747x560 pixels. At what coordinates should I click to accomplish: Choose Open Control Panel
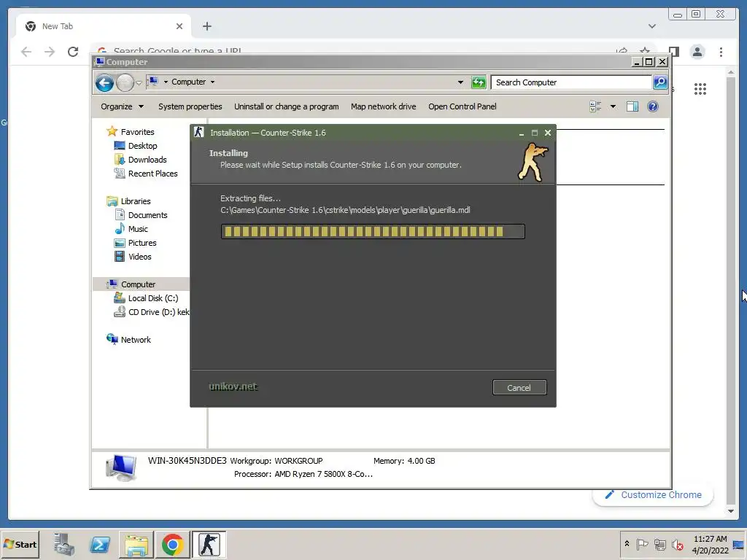click(x=462, y=106)
